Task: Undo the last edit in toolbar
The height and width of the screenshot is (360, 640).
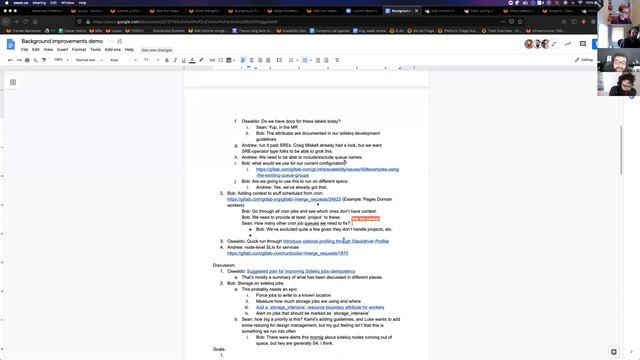Action: (x=10, y=60)
